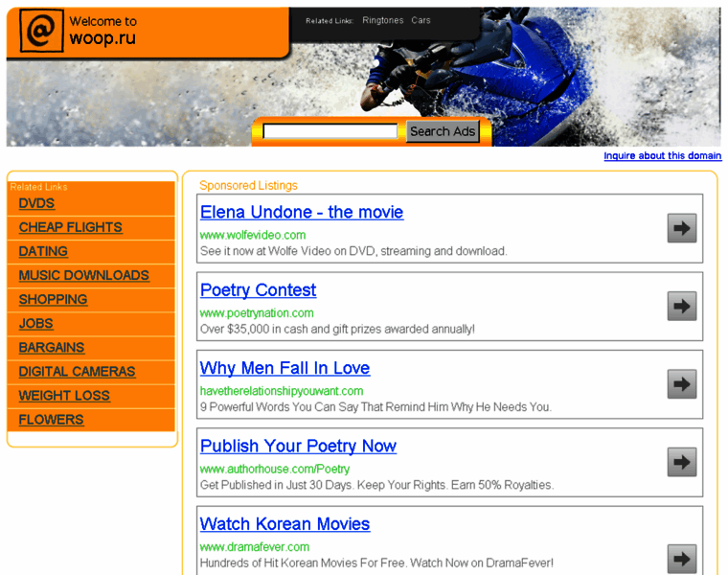Visit www.poetrynation.com green URL
728x575 pixels.
(257, 313)
